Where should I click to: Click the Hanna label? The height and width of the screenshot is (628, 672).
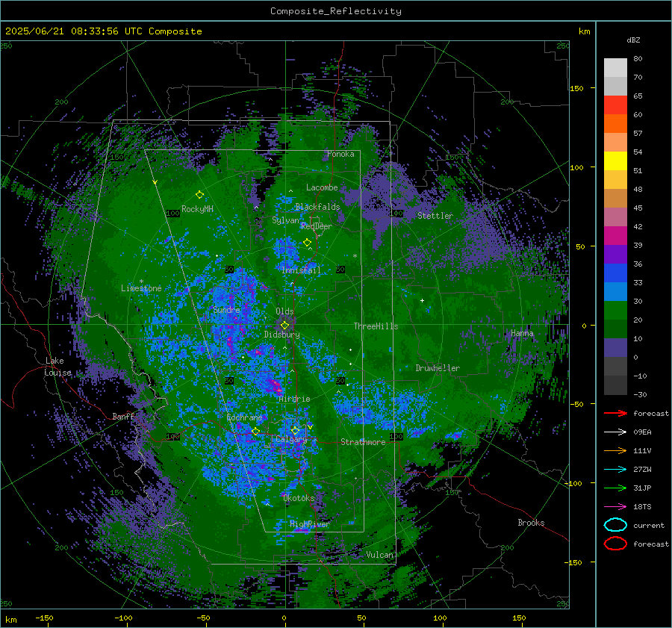pos(522,333)
